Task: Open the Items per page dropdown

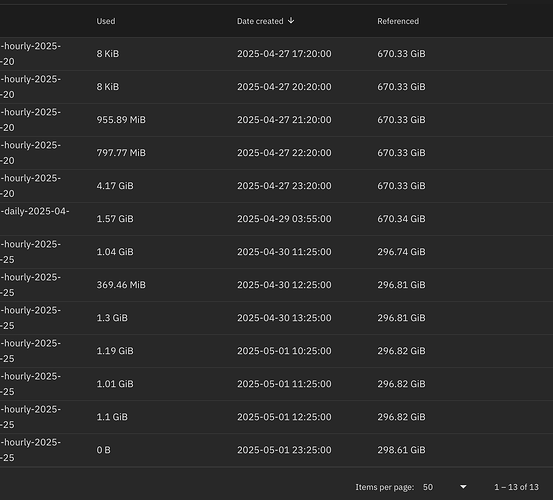Action: 445,487
